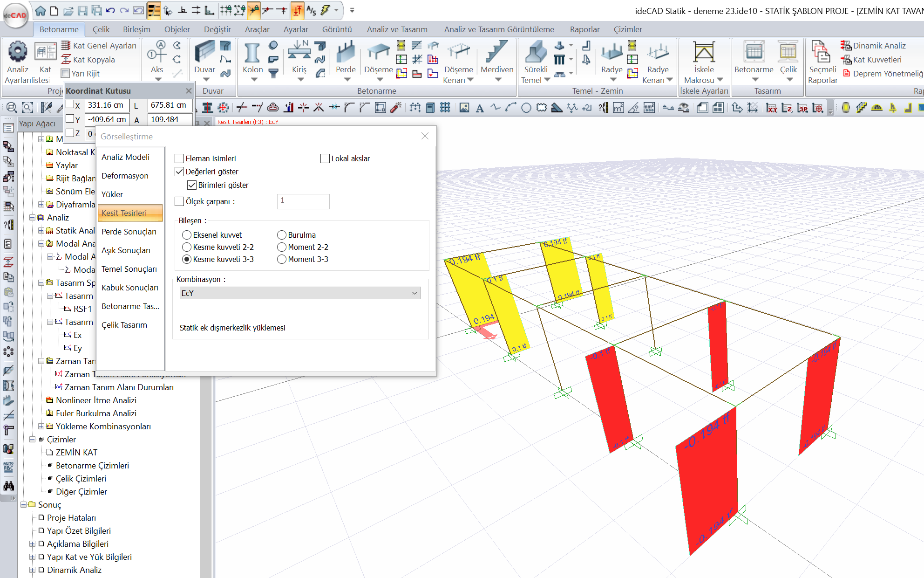This screenshot has width=924, height=578.
Task: Click the Undo arrow icon
Action: coord(110,10)
